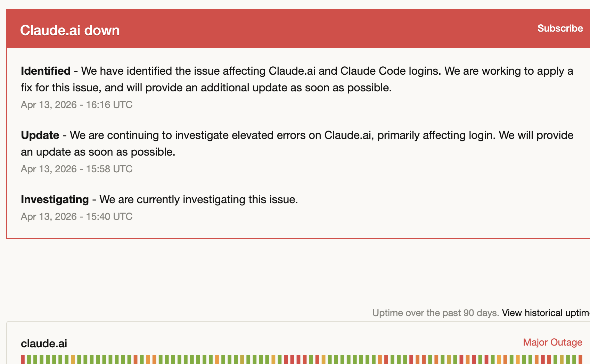Click the red incident header banner
Screen dimensions: 590x364
click(278, 28)
